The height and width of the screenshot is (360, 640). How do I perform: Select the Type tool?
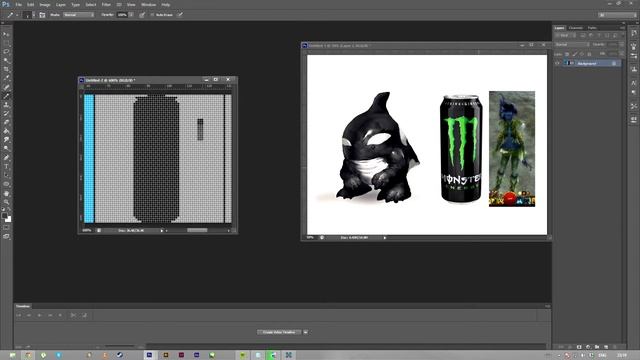point(6,167)
